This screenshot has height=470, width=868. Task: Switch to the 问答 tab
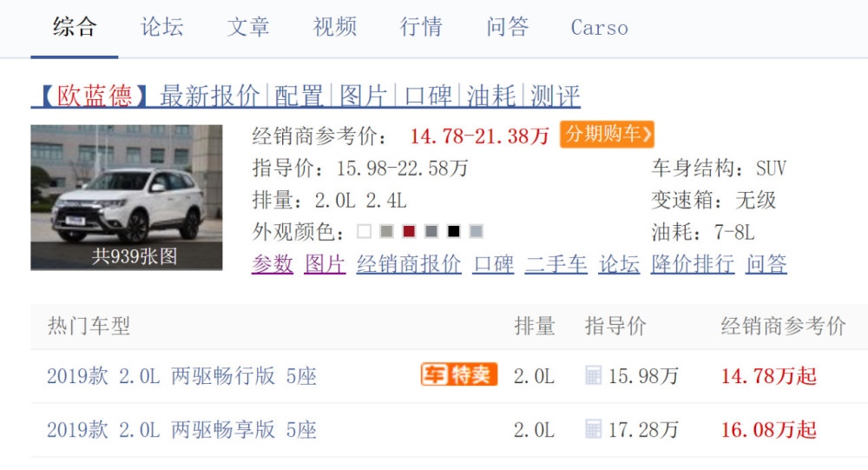tap(508, 27)
